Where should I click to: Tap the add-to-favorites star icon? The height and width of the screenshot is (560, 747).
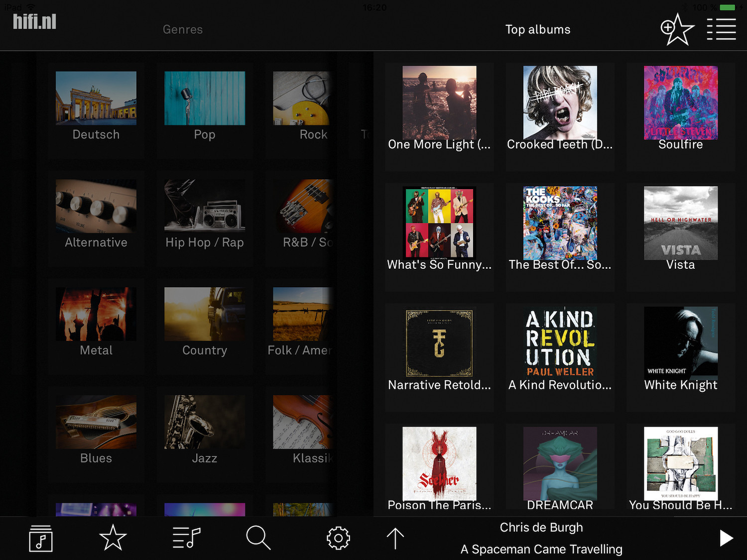(677, 29)
